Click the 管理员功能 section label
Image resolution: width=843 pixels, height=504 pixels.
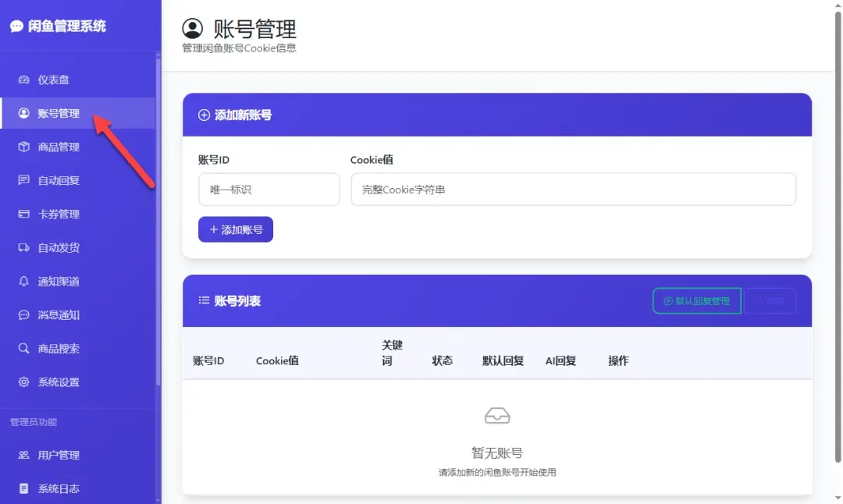pyautogui.click(x=34, y=422)
